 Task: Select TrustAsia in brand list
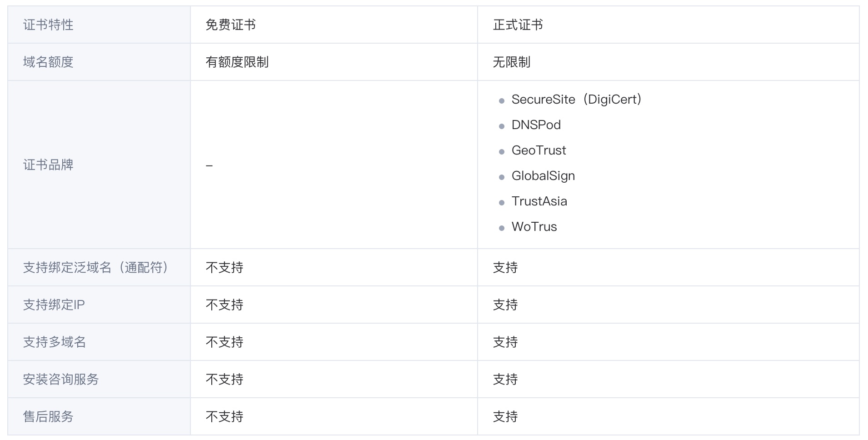539,201
